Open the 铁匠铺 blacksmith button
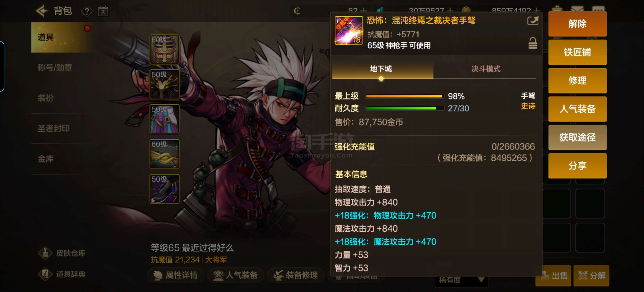644x292 pixels. point(577,52)
